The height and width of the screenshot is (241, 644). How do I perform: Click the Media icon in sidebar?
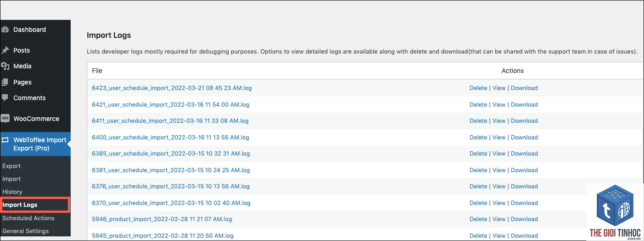pyautogui.click(x=5, y=66)
